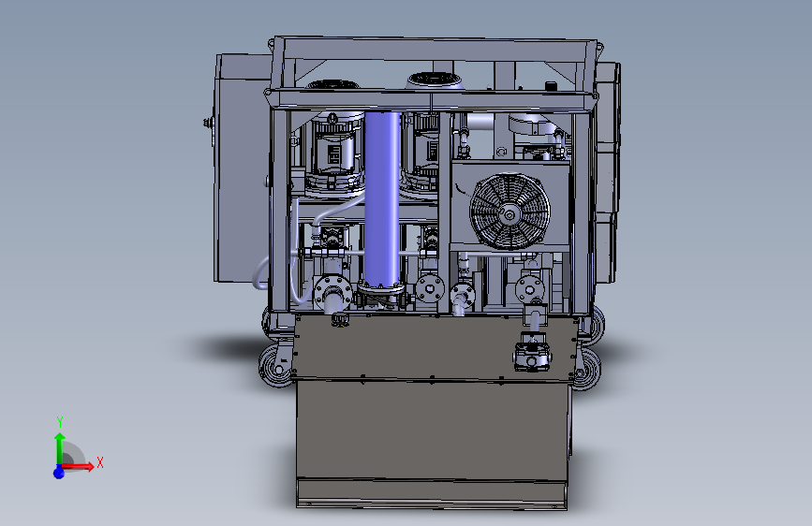The height and width of the screenshot is (526, 812).
Task: Select the round cooling fan grille
Action: 509,212
